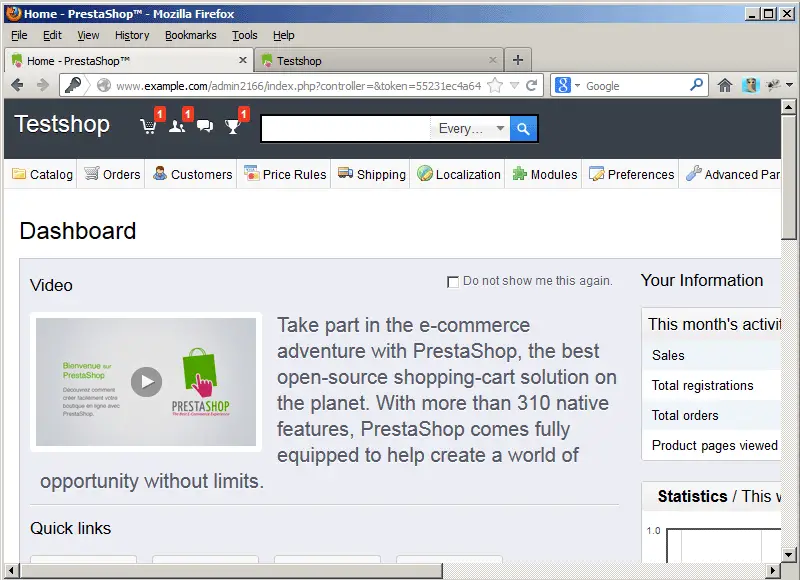Image resolution: width=800 pixels, height=580 pixels.
Task: Reload the page using the refresh icon
Action: tap(532, 86)
